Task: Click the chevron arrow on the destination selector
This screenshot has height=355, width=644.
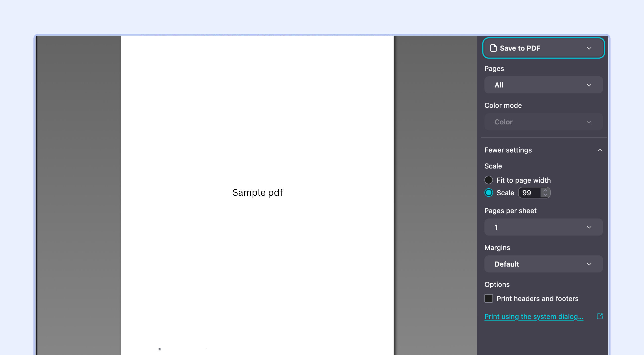Action: (589, 48)
